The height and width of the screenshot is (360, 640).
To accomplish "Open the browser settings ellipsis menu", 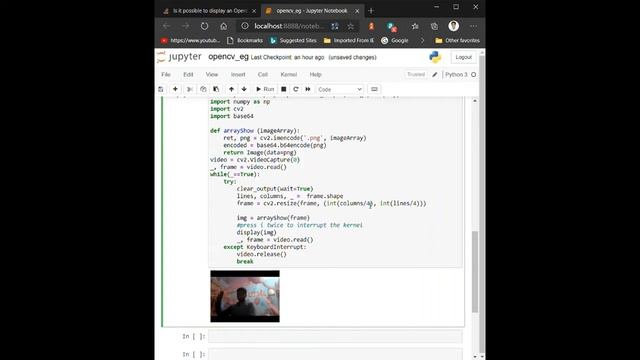I will (473, 26).
